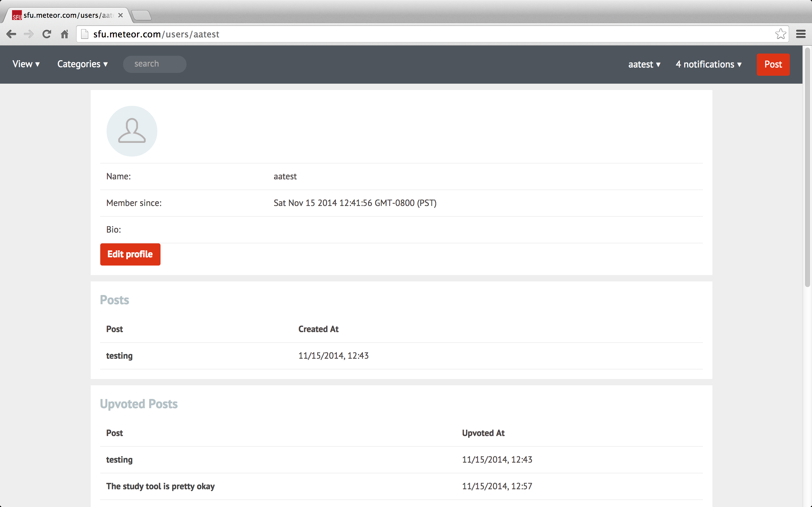812x507 pixels.
Task: Open the 4 notifications dropdown
Action: pos(709,64)
